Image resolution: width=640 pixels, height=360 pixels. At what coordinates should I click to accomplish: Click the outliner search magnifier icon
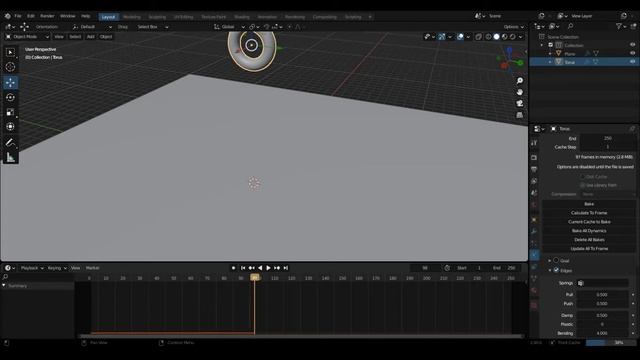570,26
